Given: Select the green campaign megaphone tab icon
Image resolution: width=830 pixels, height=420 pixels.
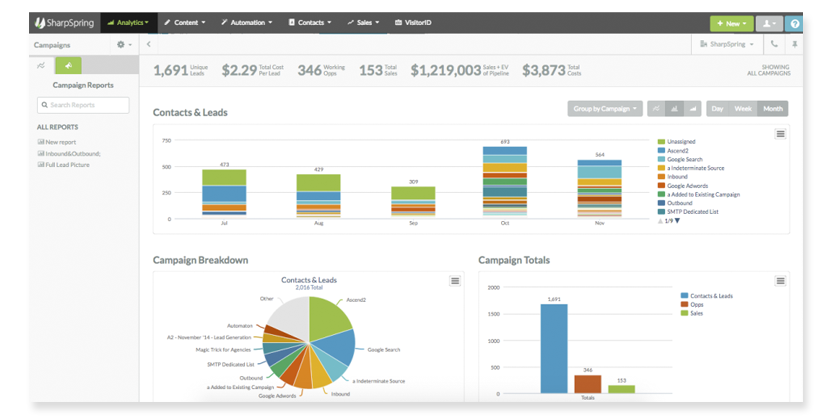Looking at the screenshot, I should pyautogui.click(x=68, y=67).
